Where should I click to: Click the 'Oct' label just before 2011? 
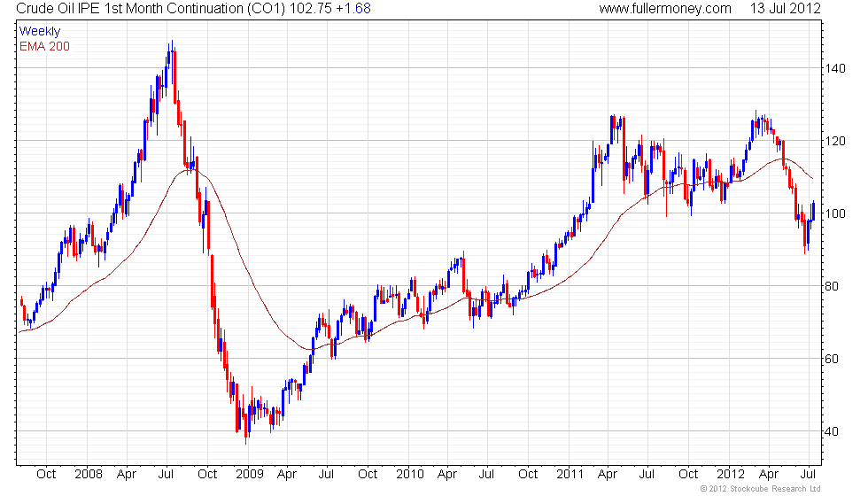[x=528, y=474]
